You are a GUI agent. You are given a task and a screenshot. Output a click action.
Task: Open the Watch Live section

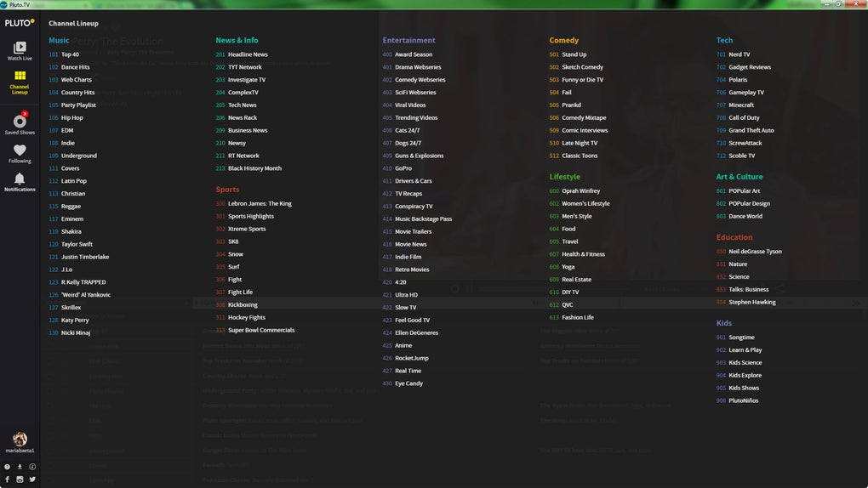point(20,48)
